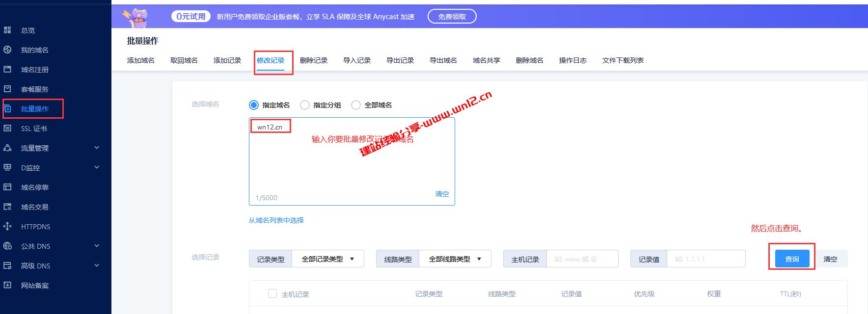868x314 pixels.
Task: Click the 主机记录 input field
Action: coord(582,259)
